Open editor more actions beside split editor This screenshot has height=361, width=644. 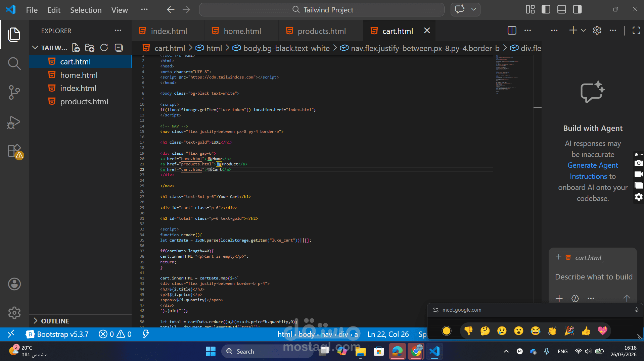coord(528,31)
